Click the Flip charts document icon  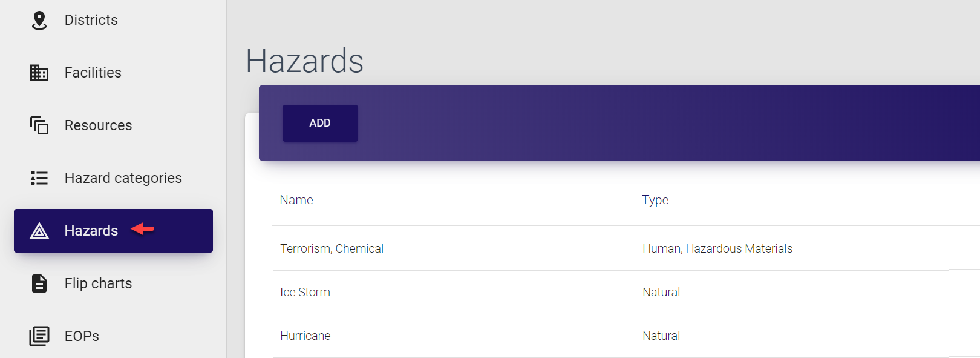pyautogui.click(x=39, y=283)
